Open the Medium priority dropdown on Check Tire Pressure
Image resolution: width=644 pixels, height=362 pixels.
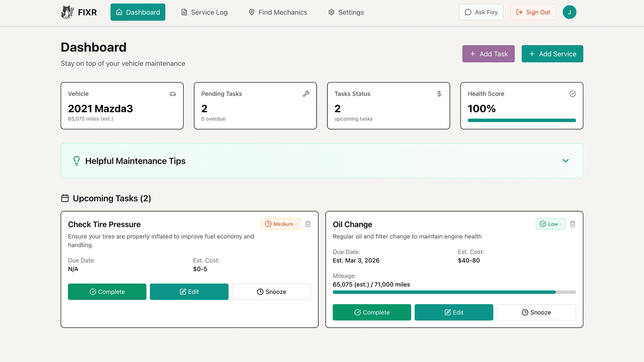coord(281,224)
